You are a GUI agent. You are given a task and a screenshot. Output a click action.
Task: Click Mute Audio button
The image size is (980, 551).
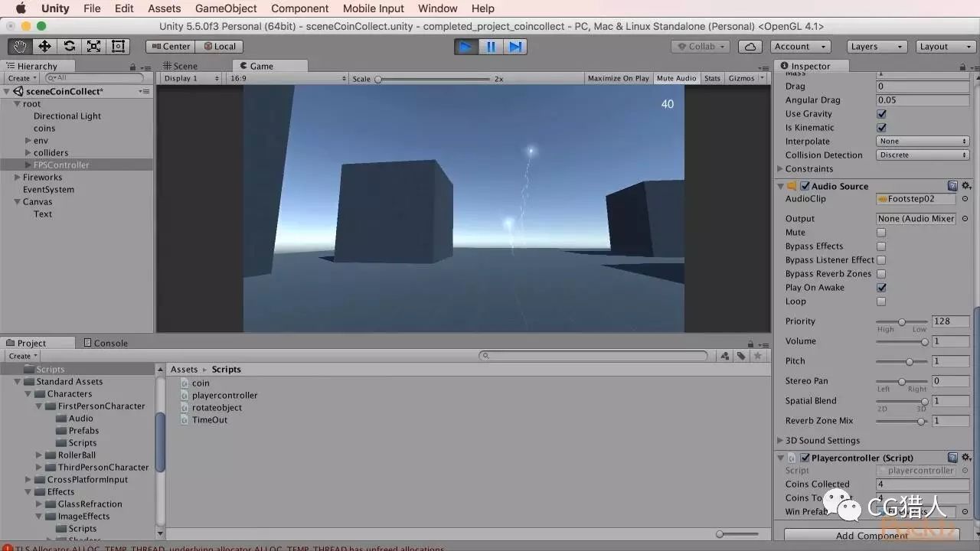click(x=677, y=78)
